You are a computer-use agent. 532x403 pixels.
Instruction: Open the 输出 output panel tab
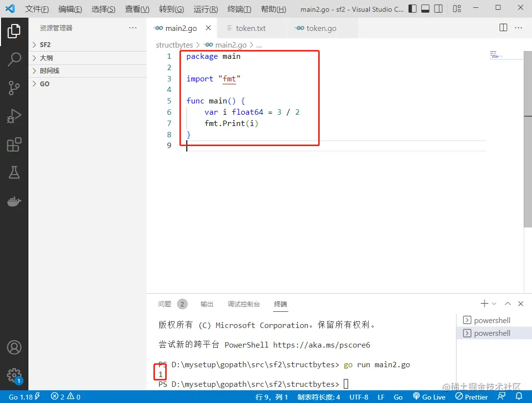pyautogui.click(x=206, y=304)
